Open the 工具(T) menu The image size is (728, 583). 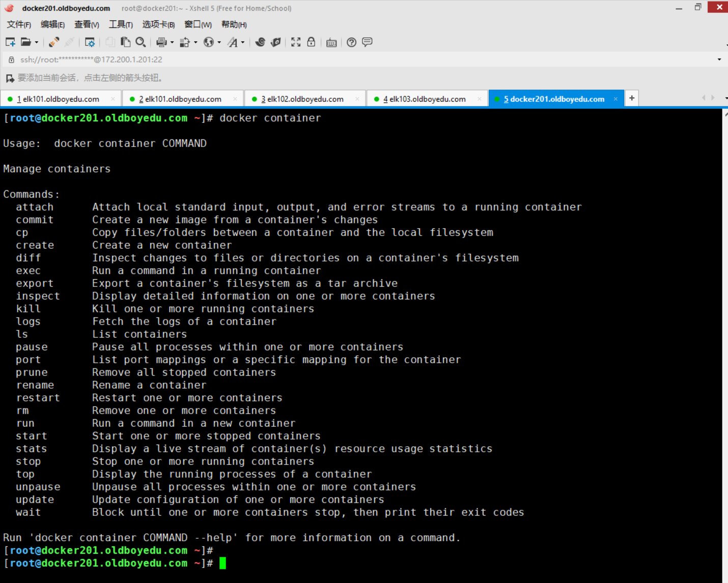tap(121, 24)
